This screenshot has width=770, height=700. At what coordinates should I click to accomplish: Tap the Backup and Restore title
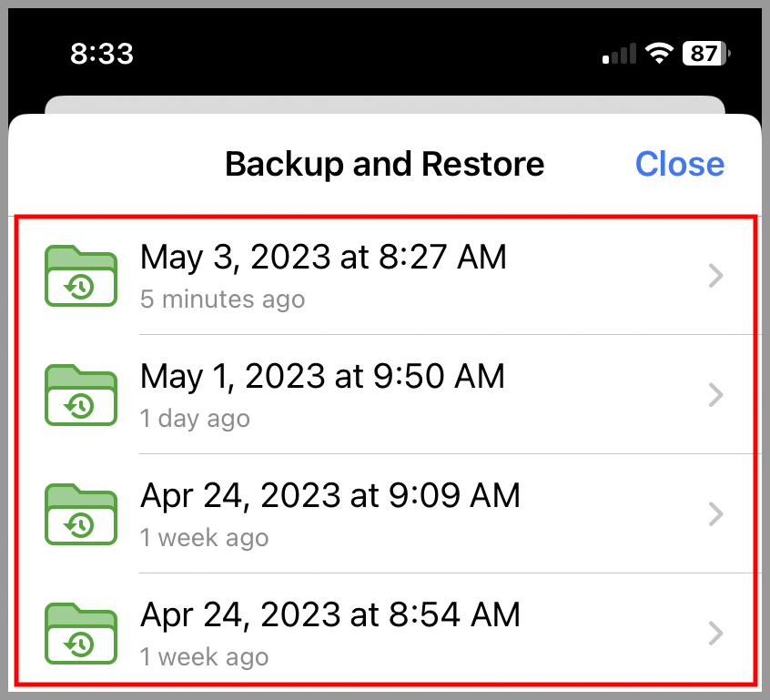[384, 164]
